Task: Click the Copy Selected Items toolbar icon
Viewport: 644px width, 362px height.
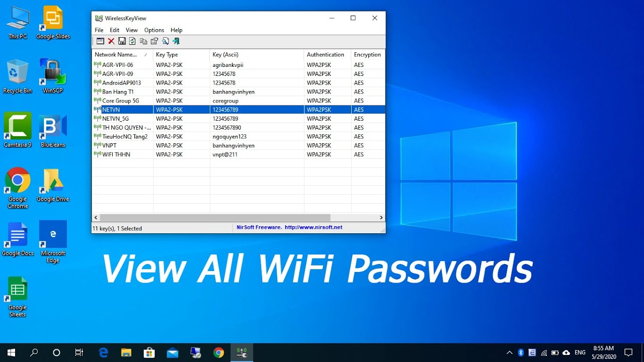Action: pos(143,41)
